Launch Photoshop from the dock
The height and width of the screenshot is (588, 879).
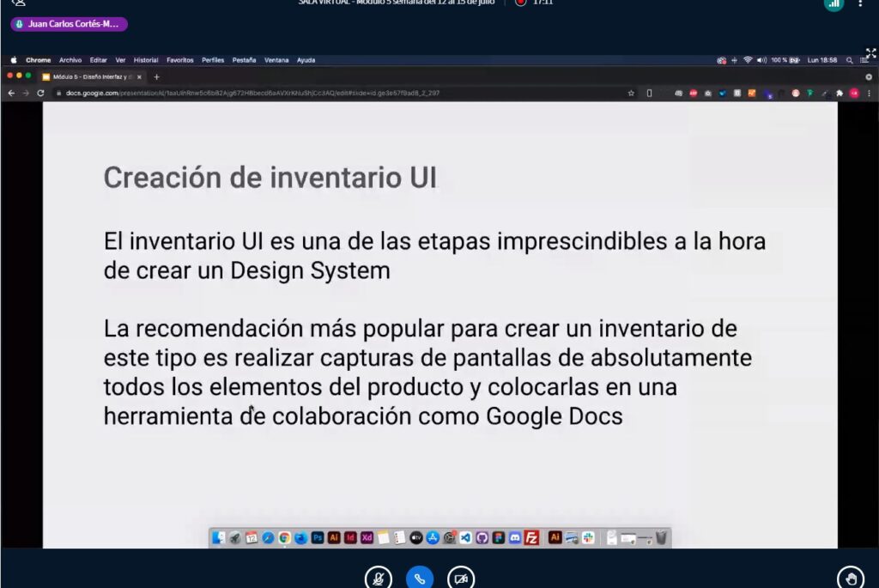click(318, 538)
